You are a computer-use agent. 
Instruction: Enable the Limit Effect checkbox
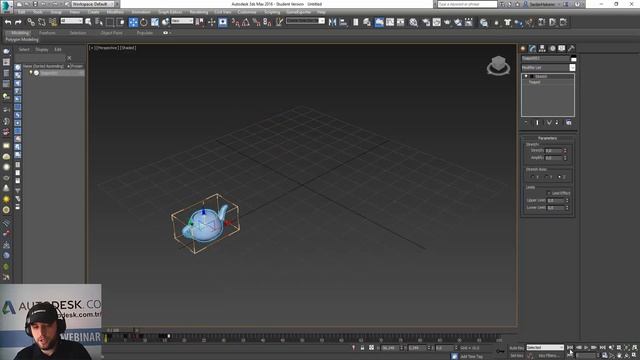[x=549, y=193]
